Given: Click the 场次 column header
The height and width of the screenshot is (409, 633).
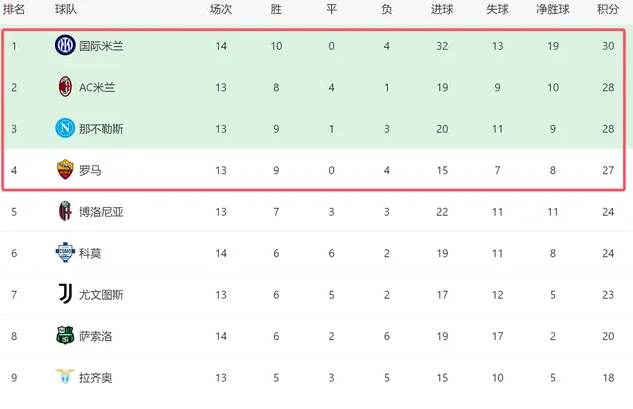Looking at the screenshot, I should click(221, 9).
